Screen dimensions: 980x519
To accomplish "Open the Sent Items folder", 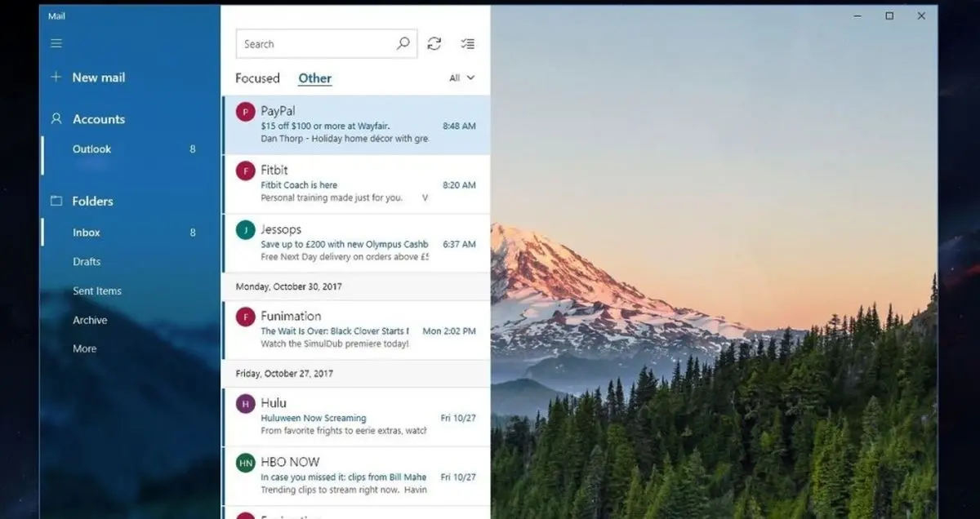I will [96, 291].
